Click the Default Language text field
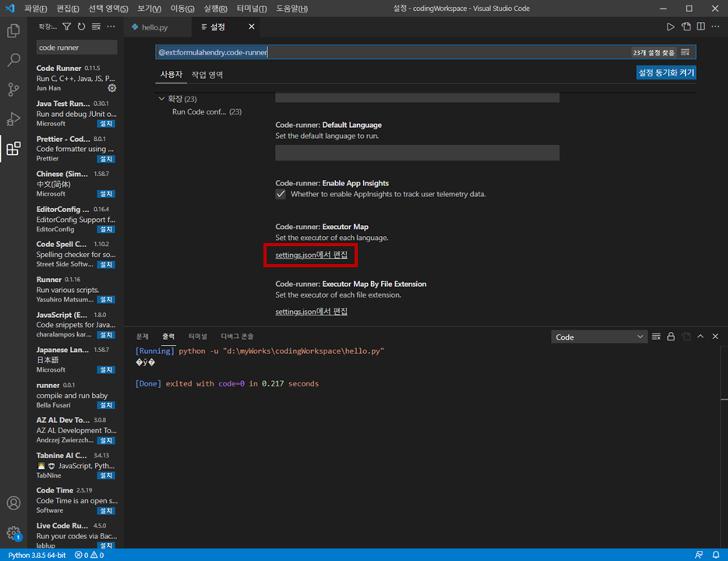Screen dimensions: 728x561 (417, 153)
